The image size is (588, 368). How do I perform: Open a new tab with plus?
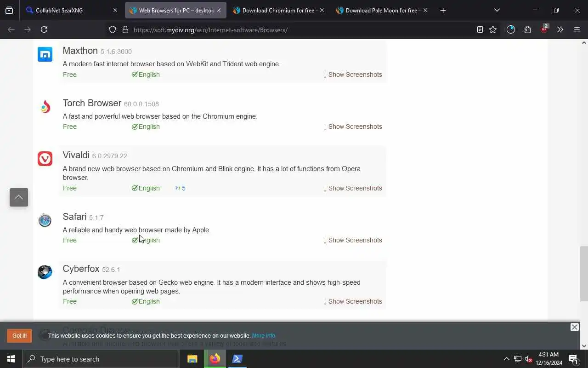coord(443,10)
